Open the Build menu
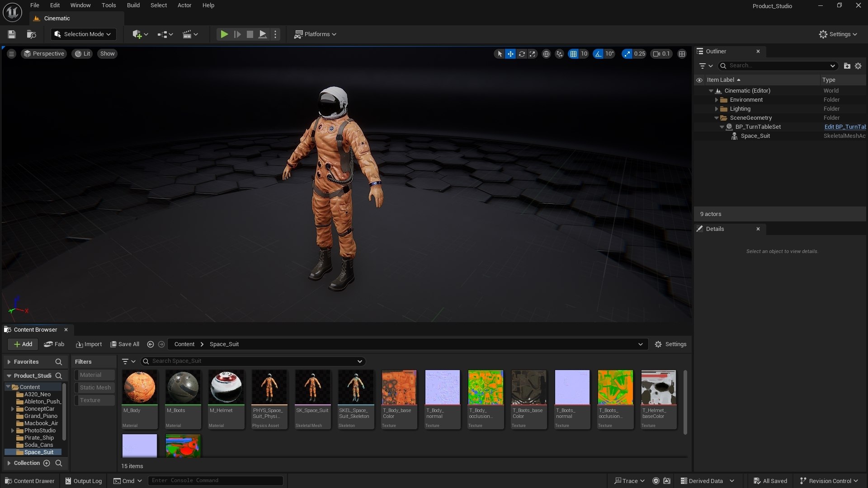 (133, 5)
